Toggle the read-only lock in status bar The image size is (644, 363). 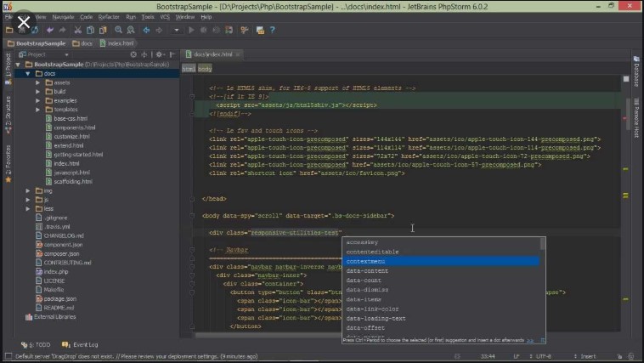619,356
